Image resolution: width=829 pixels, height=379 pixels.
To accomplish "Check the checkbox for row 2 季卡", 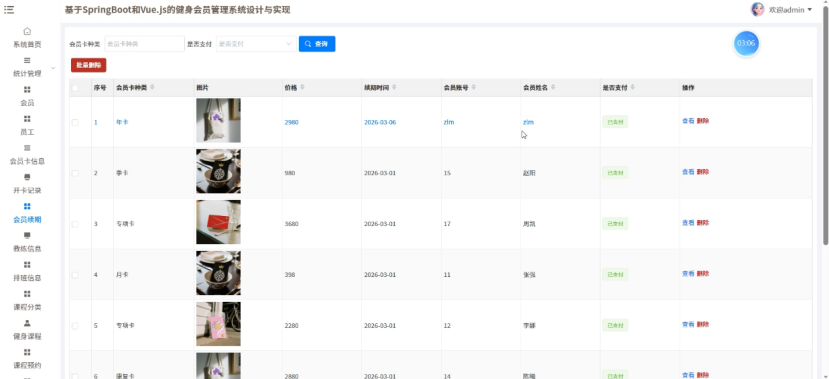I will (75, 173).
